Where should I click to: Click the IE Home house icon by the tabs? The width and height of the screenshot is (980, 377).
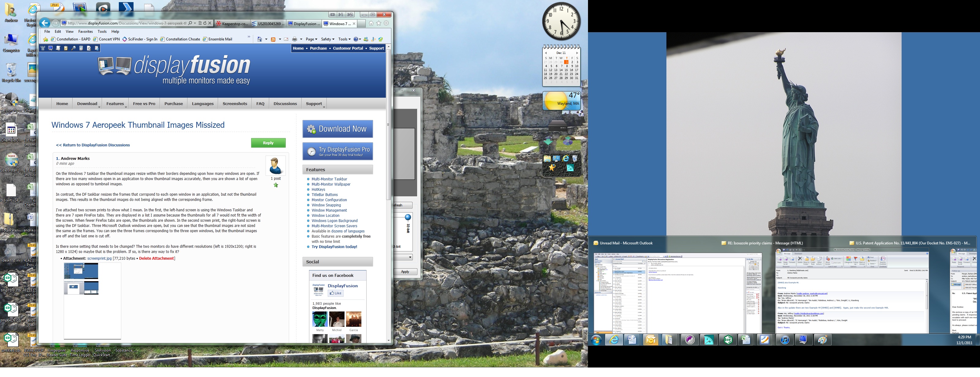coord(371,23)
